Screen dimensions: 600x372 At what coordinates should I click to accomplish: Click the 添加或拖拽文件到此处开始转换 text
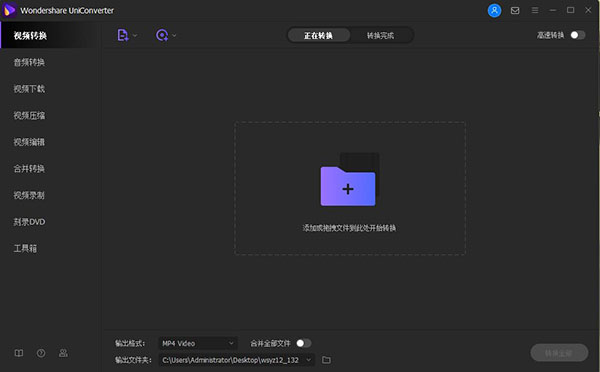[349, 228]
